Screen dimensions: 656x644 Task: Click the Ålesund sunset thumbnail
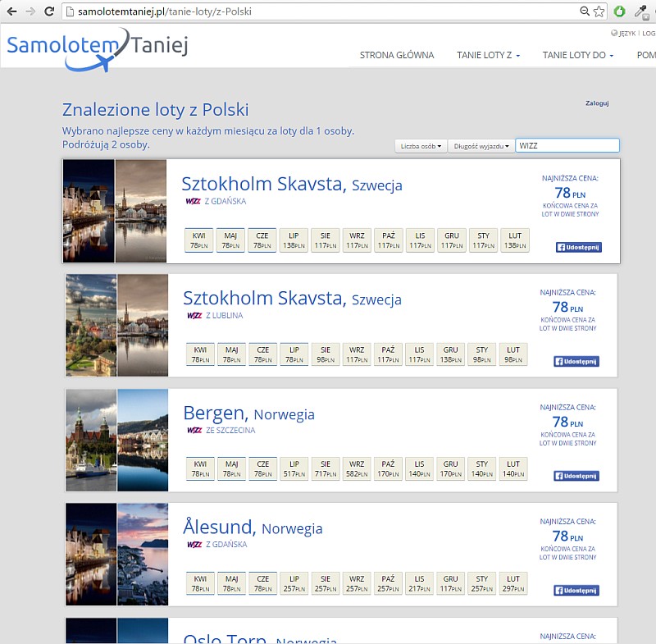[x=143, y=554]
